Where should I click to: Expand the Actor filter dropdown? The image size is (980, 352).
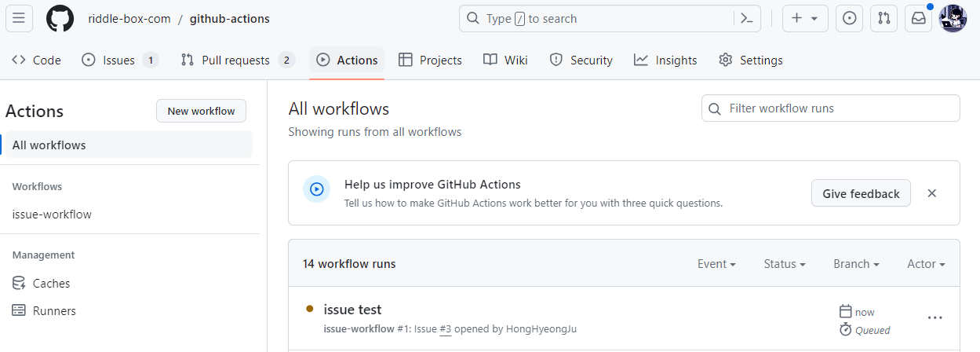coord(926,264)
